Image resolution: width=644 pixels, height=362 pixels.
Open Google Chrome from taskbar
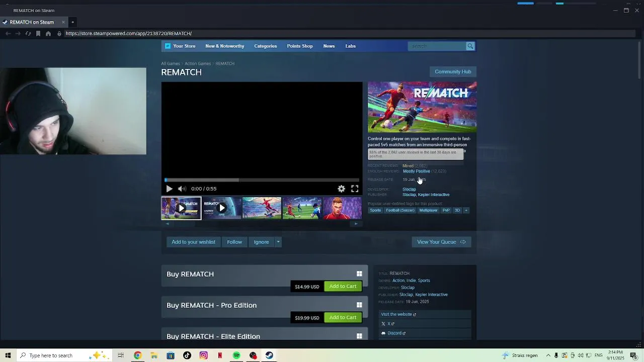click(137, 355)
